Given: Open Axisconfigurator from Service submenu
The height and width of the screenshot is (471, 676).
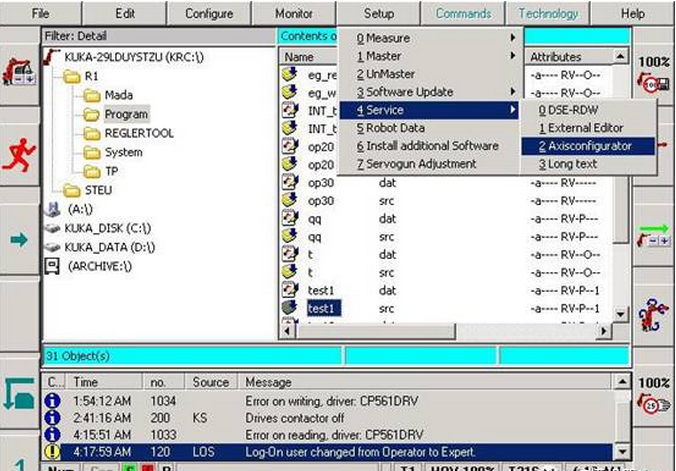Looking at the screenshot, I should 588,146.
